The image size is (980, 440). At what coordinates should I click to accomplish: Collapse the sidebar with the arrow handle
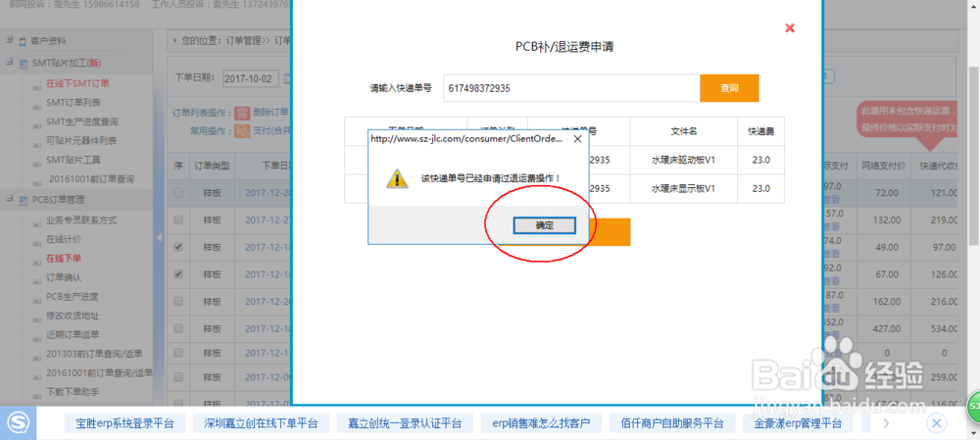click(x=158, y=237)
